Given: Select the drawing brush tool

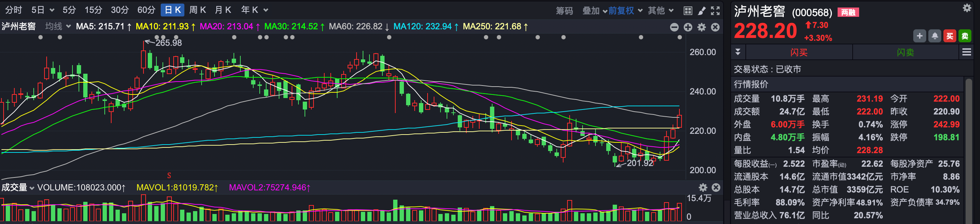Looking at the screenshot, I should pyautogui.click(x=702, y=11).
